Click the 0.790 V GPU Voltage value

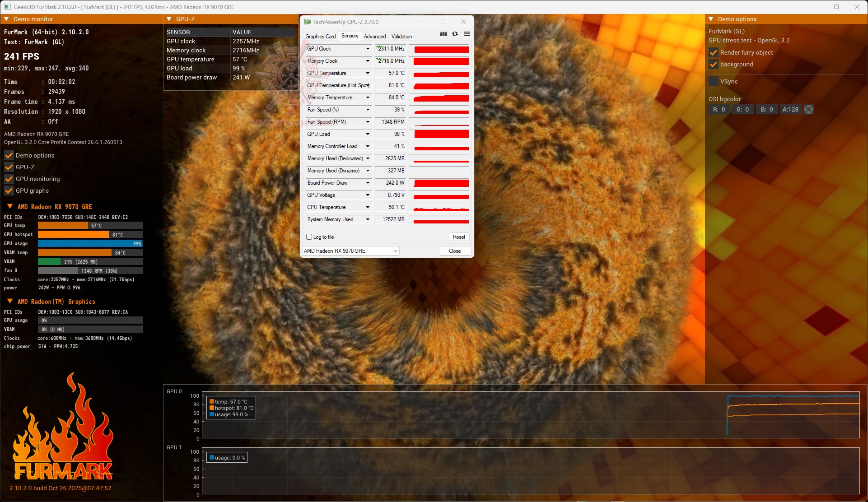[391, 195]
